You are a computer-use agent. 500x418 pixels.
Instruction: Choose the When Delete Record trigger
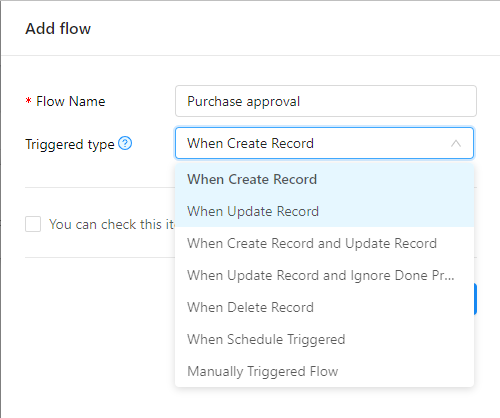(324, 307)
